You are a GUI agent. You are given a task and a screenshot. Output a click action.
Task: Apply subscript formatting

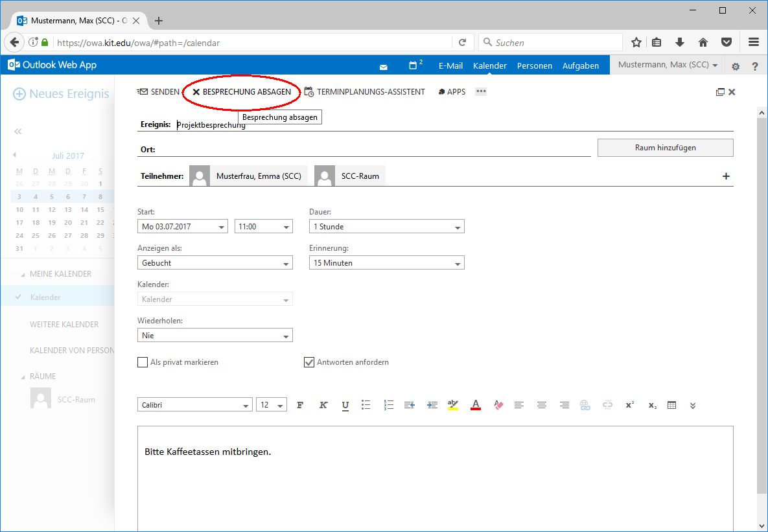tap(653, 406)
